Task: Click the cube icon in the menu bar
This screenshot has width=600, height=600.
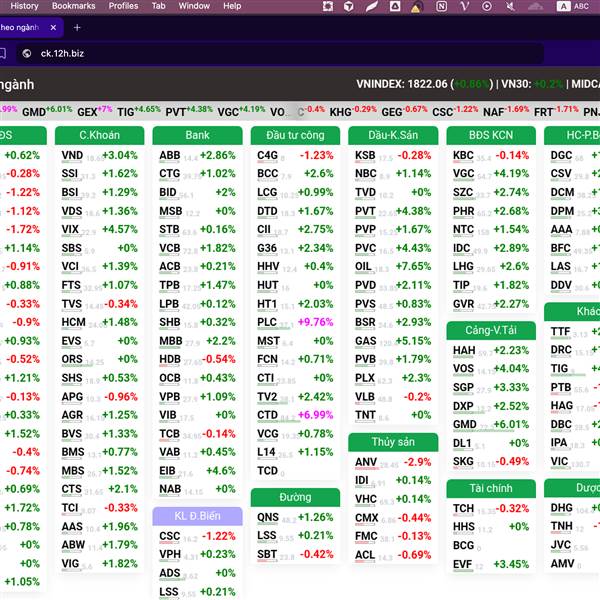Action: pyautogui.click(x=349, y=6)
